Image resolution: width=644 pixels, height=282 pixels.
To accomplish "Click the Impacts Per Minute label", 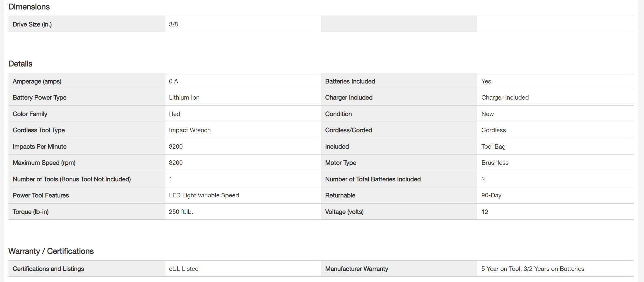I will [x=40, y=147].
